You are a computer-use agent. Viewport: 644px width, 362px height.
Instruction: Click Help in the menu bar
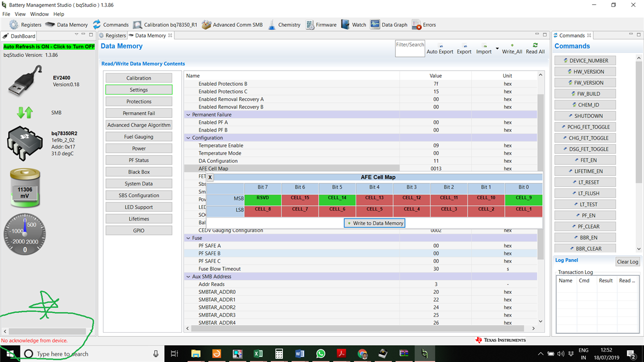click(x=59, y=14)
